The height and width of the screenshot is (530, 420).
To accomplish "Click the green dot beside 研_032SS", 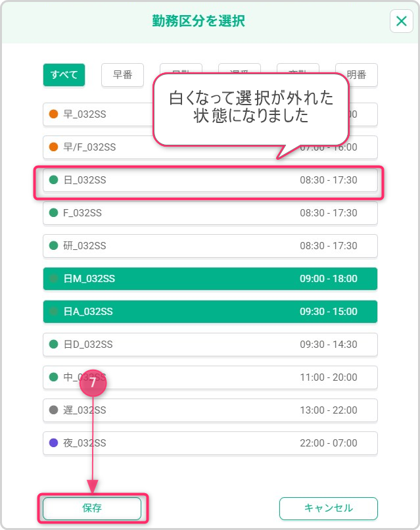I will (x=54, y=246).
